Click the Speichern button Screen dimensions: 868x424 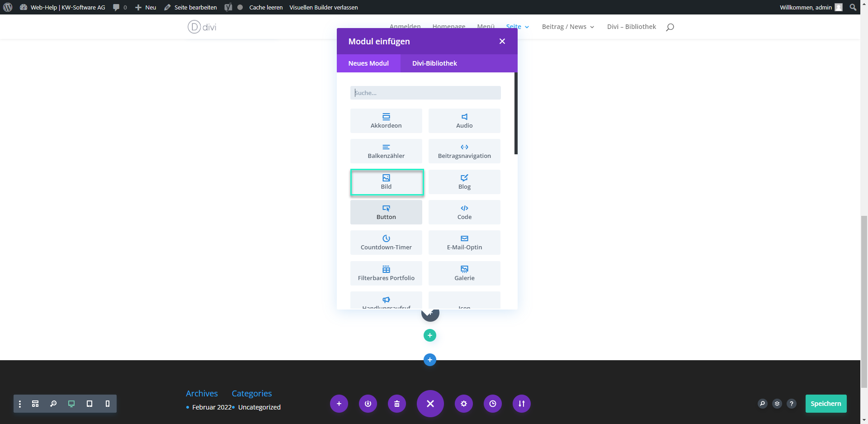(826, 404)
